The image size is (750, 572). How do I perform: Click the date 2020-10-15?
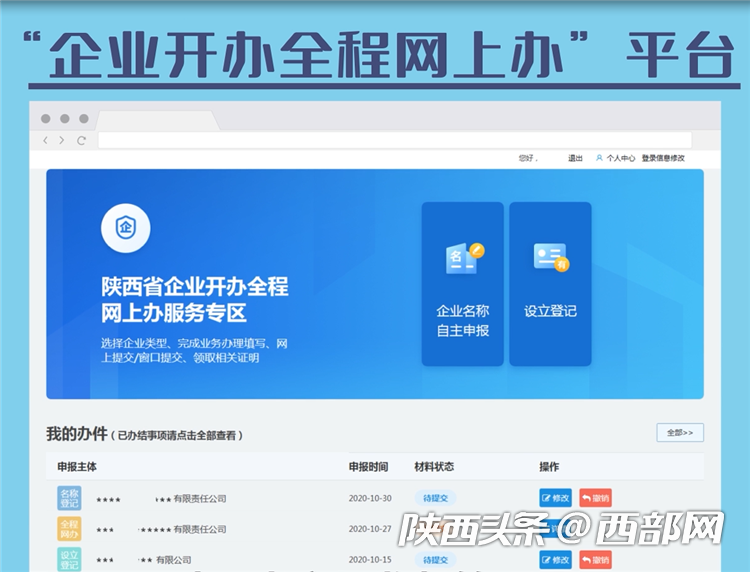370,560
